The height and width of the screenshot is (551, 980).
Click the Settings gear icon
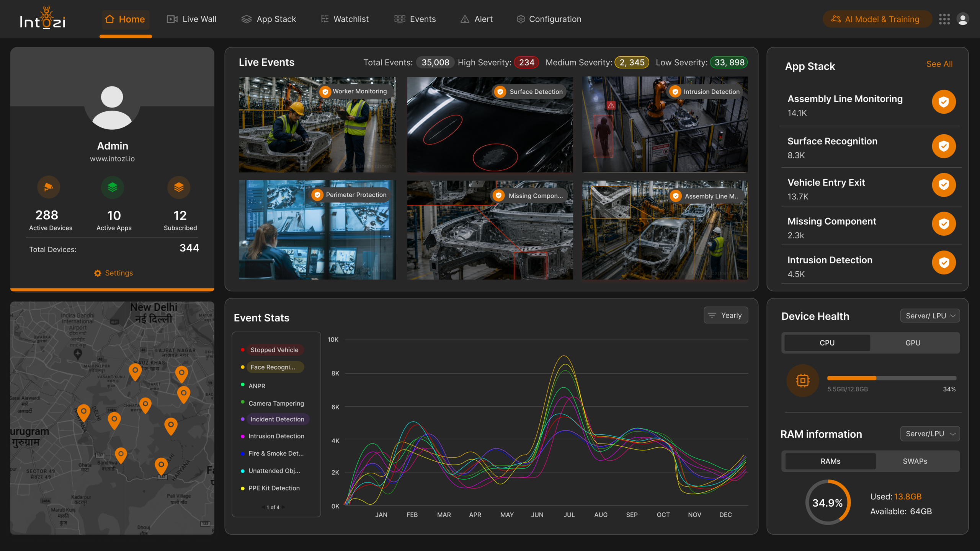pyautogui.click(x=98, y=273)
